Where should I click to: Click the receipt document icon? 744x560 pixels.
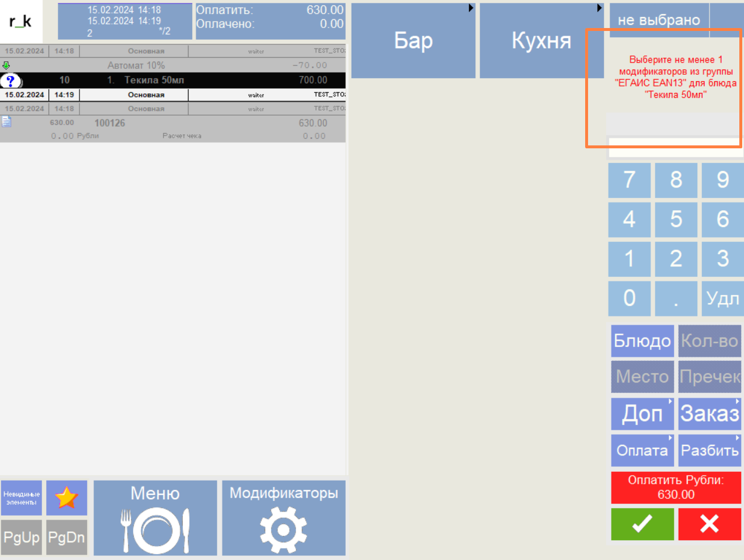pyautogui.click(x=6, y=121)
